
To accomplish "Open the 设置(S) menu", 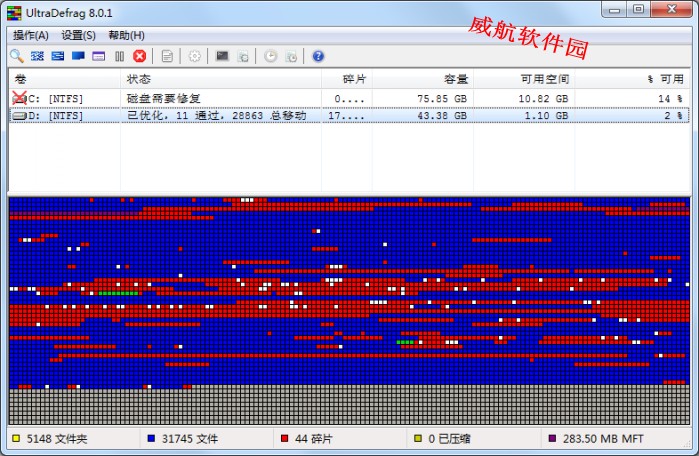I will (79, 35).
